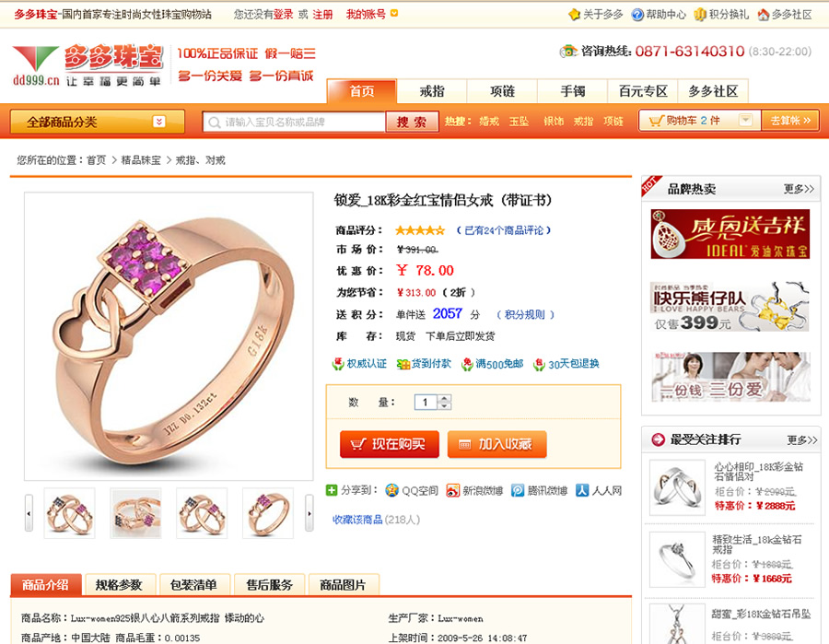Open 帮助中心 help icon link
The height and width of the screenshot is (644, 829).
(x=637, y=15)
